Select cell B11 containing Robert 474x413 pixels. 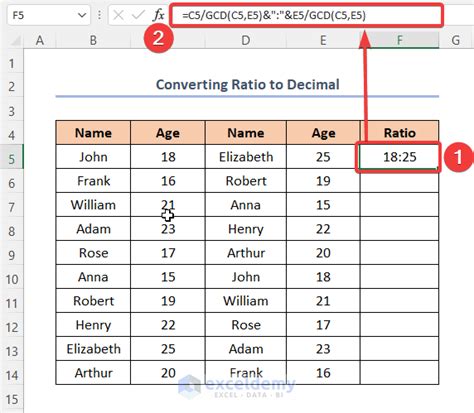point(93,301)
